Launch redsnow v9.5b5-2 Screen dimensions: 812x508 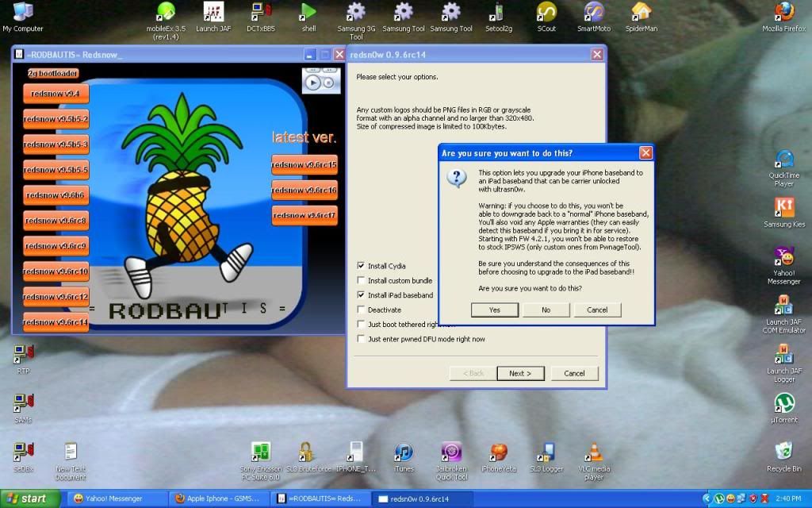click(x=56, y=119)
